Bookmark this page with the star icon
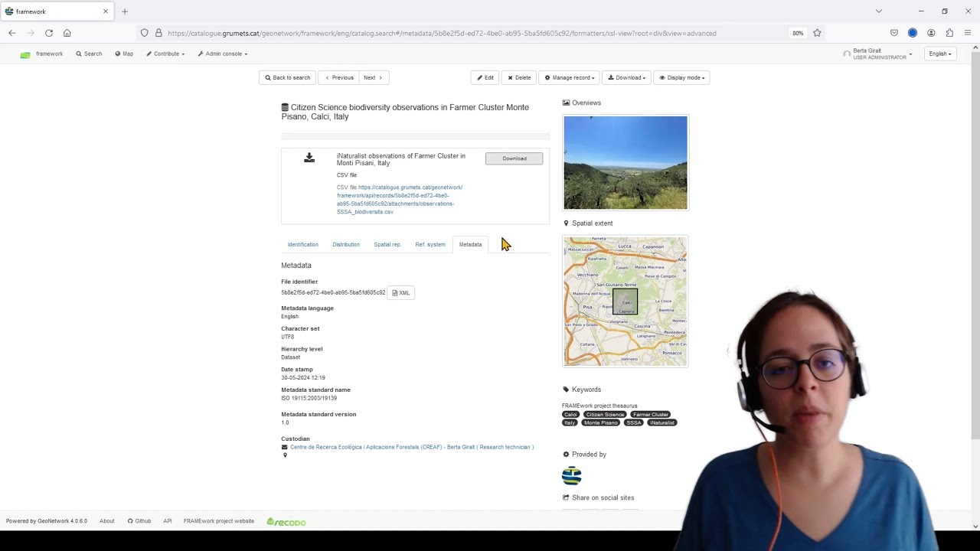Screen dimensions: 980x551 (x=817, y=33)
